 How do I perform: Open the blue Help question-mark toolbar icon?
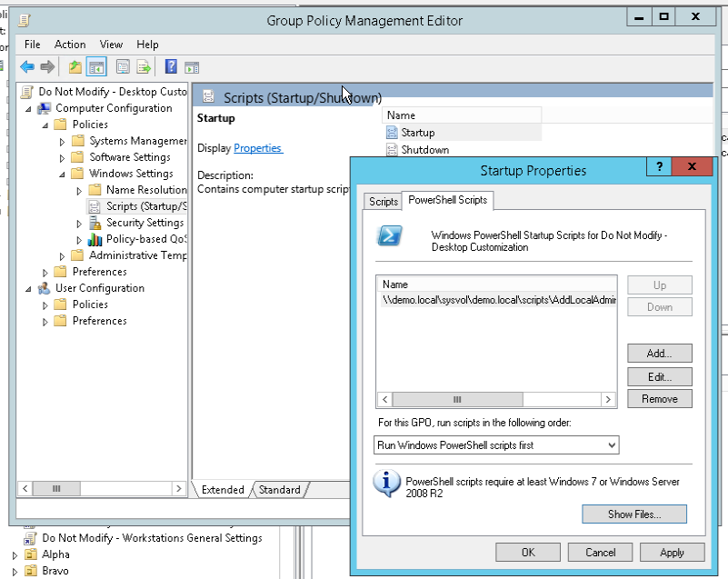pyautogui.click(x=171, y=67)
